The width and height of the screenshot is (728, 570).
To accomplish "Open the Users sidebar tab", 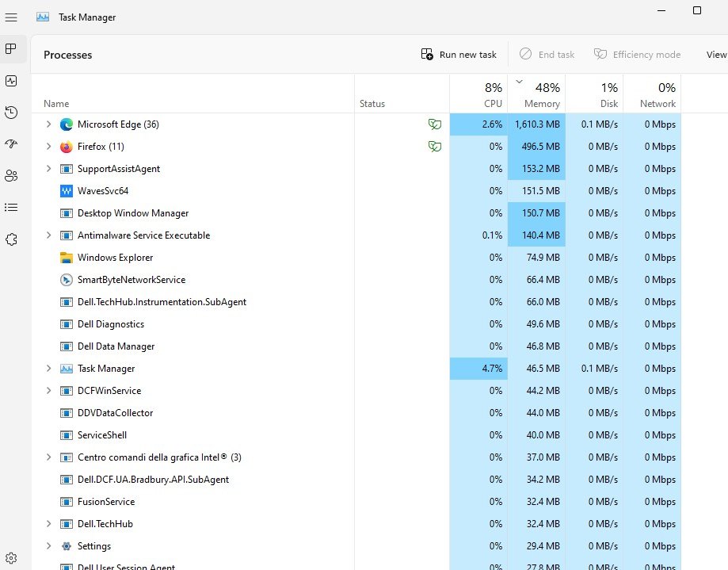I will [x=11, y=176].
